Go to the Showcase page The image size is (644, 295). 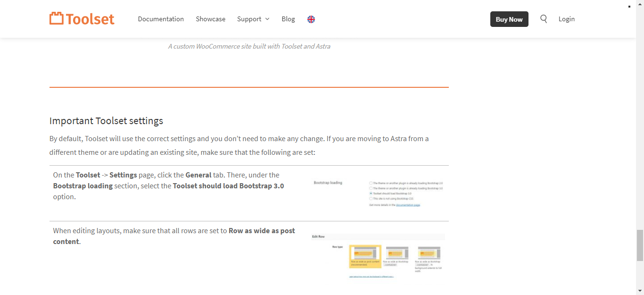click(211, 19)
